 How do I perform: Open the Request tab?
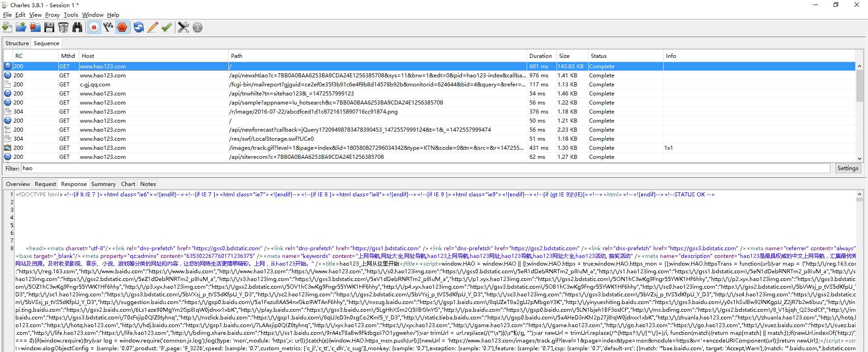click(x=45, y=184)
